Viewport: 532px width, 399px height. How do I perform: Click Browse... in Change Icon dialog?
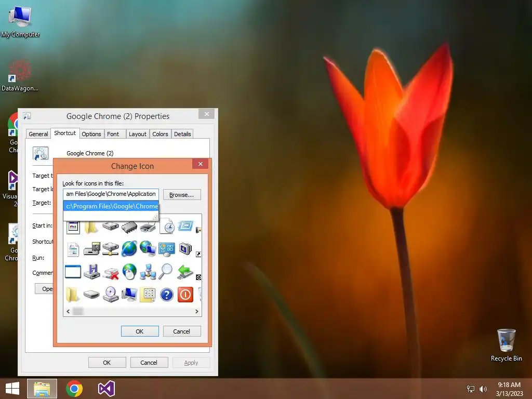click(181, 195)
